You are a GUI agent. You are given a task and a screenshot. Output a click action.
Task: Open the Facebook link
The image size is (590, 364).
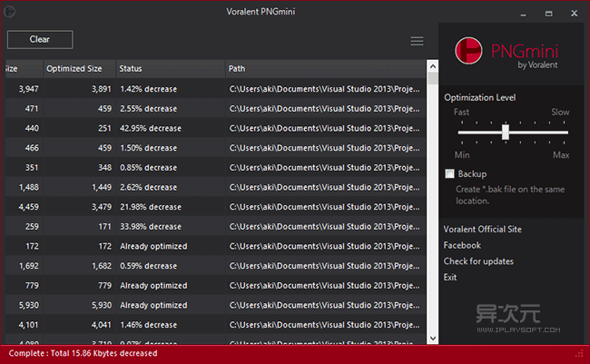point(462,245)
